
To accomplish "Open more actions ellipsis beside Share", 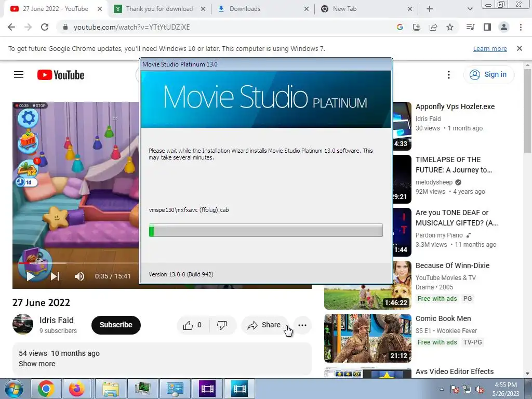I will [302, 325].
